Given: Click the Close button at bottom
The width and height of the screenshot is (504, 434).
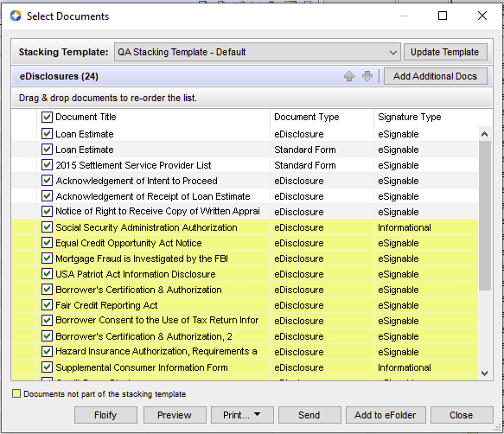Looking at the screenshot, I should 462,415.
